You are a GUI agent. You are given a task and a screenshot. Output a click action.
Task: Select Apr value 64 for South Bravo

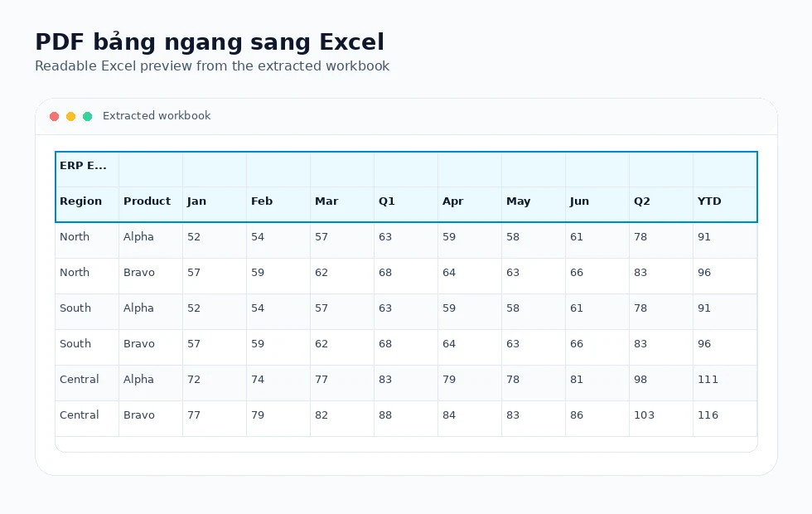click(x=449, y=344)
